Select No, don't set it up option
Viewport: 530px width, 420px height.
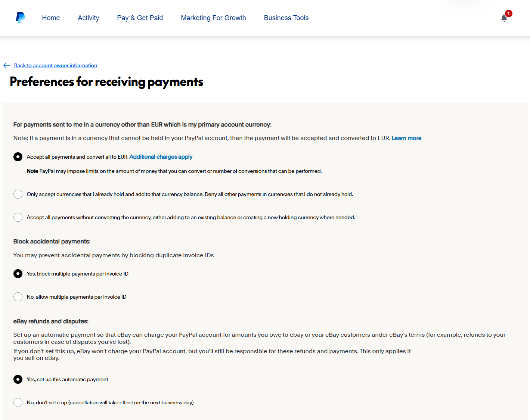point(18,402)
